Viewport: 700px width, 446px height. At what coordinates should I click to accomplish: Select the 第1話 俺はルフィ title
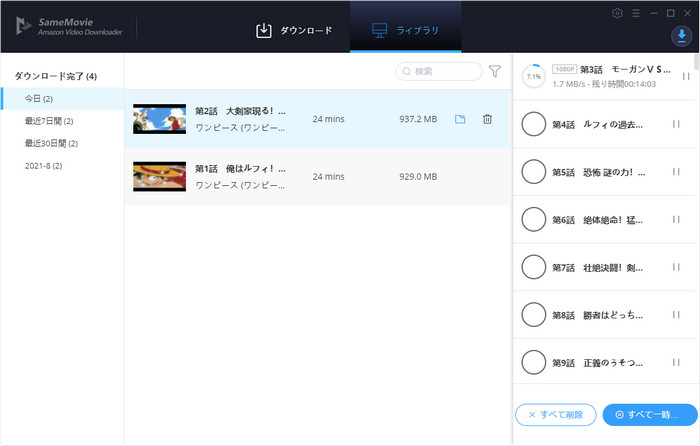[x=240, y=169]
